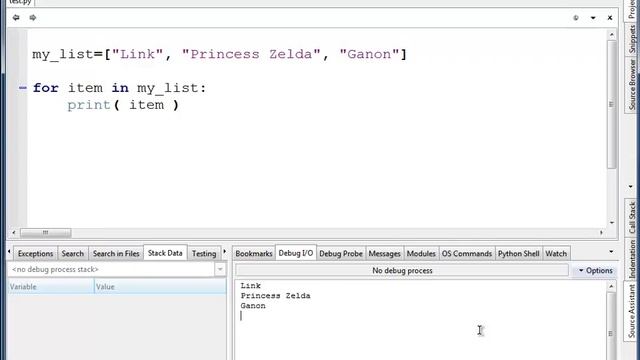Screen dimensions: 640x360
Task: Open the Call Stack side tab
Action: [632, 217]
